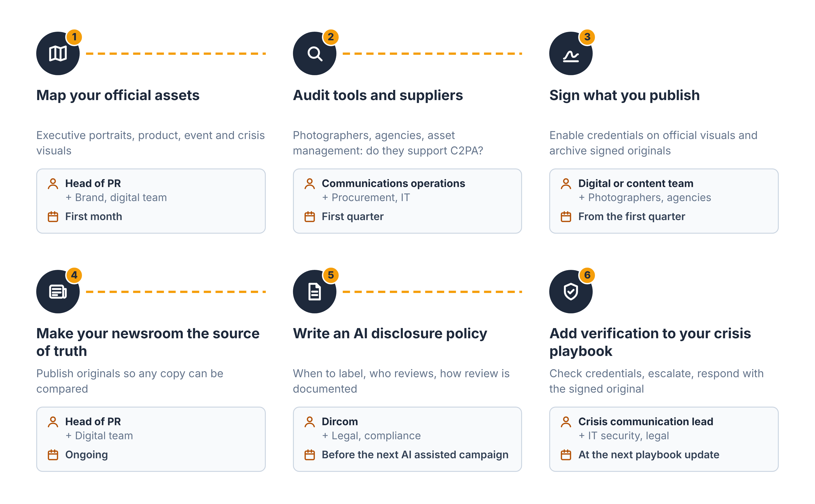The height and width of the screenshot is (504, 815).
Task: Select the heading Audit tools and suppliers
Action: click(x=378, y=95)
